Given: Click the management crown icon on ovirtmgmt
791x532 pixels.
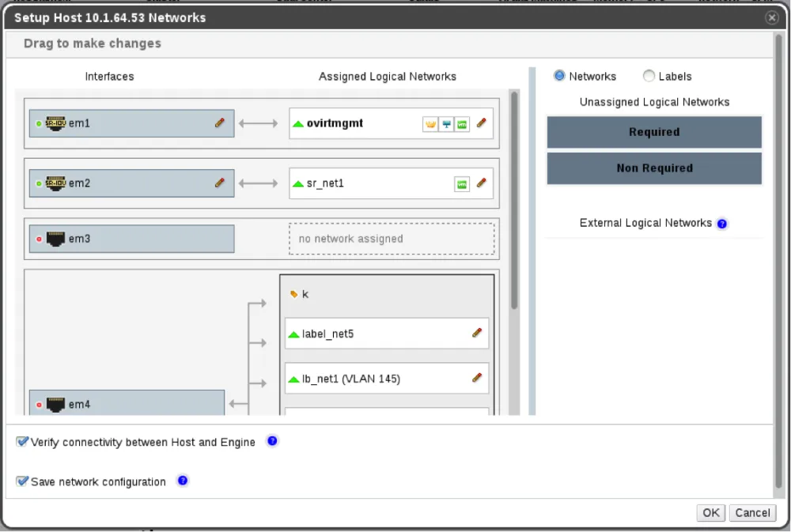Looking at the screenshot, I should point(431,123).
